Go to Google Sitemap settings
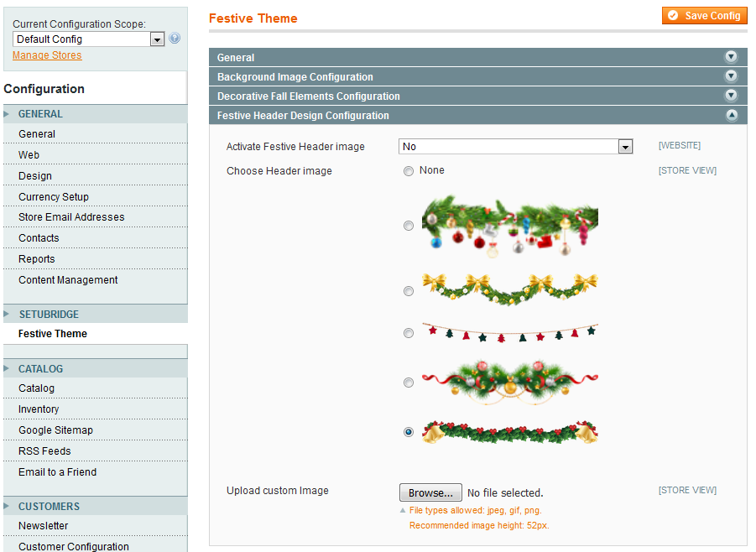 pyautogui.click(x=55, y=430)
